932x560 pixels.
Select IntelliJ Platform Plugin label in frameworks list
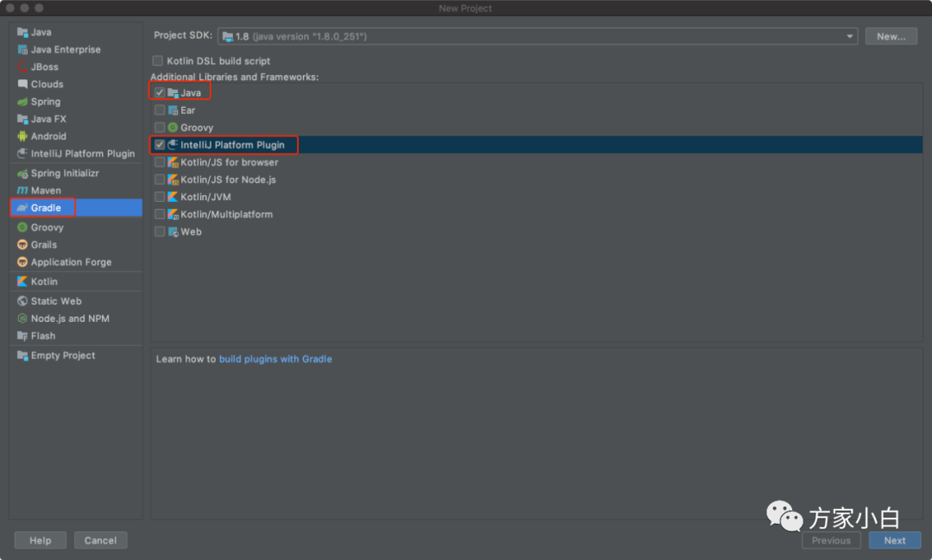click(x=232, y=145)
